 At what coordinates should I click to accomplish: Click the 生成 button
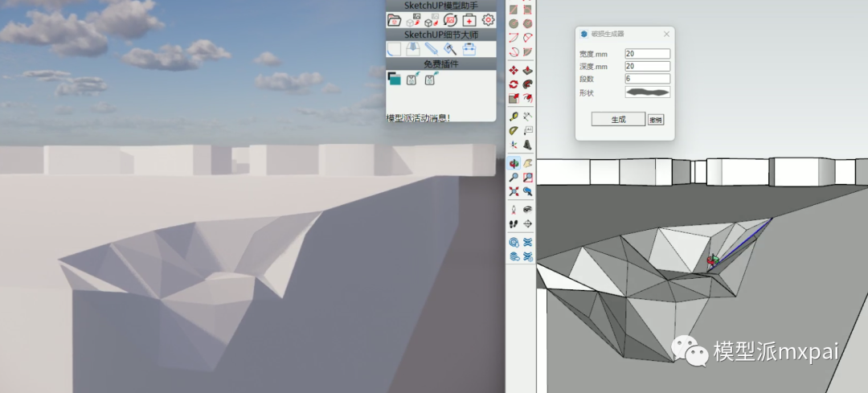(618, 119)
